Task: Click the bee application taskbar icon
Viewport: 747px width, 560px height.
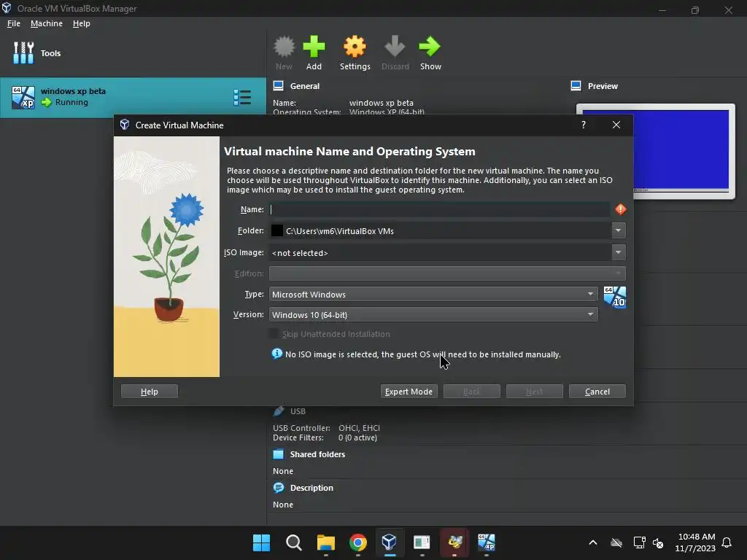Action: click(x=454, y=542)
